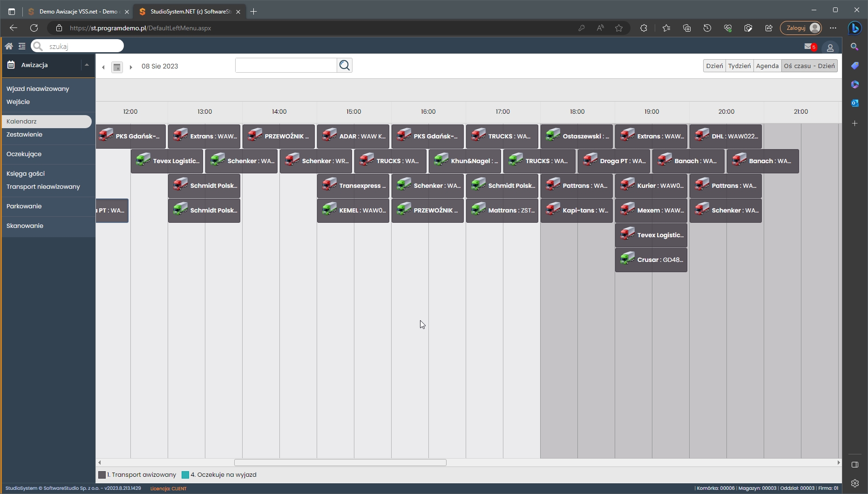
Task: Click the red truck icon on DHL entry
Action: click(702, 136)
